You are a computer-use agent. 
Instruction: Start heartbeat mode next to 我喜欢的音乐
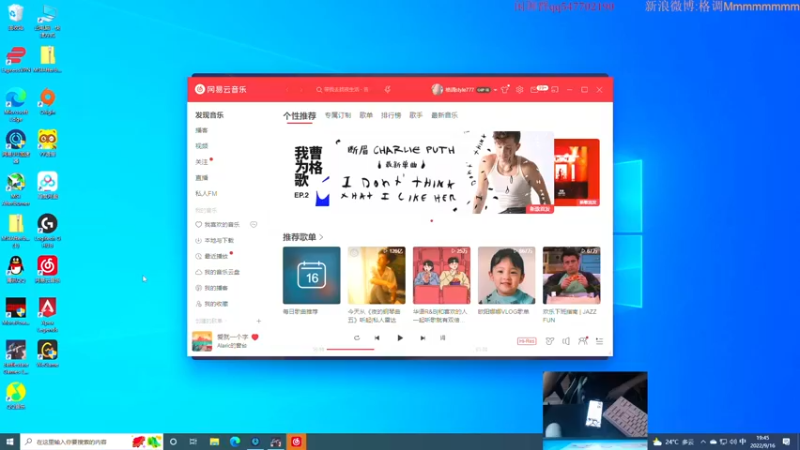click(x=254, y=224)
